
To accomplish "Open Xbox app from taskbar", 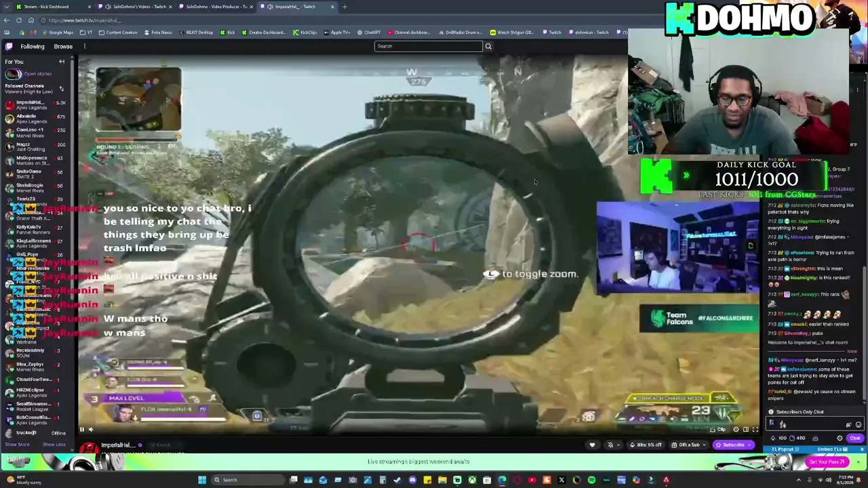I will point(472,480).
